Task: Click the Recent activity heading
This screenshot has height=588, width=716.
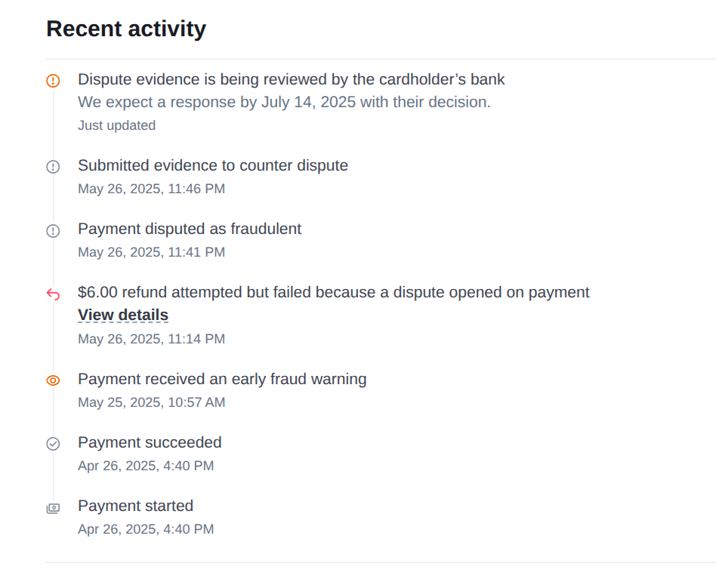Action: pyautogui.click(x=126, y=29)
